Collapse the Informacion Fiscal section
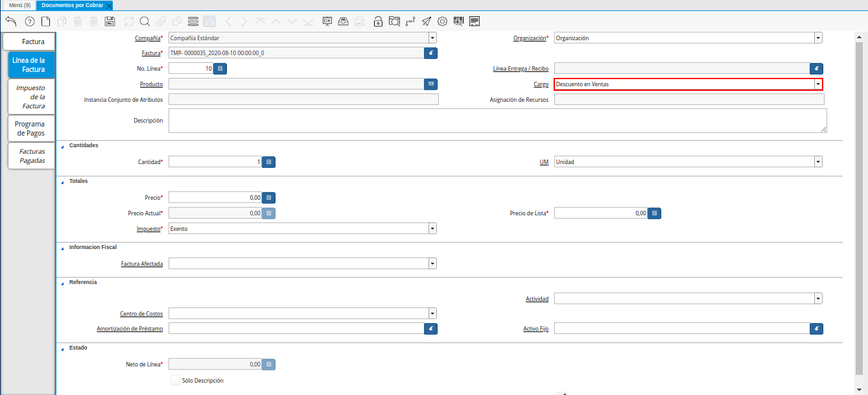The image size is (868, 395). 63,248
